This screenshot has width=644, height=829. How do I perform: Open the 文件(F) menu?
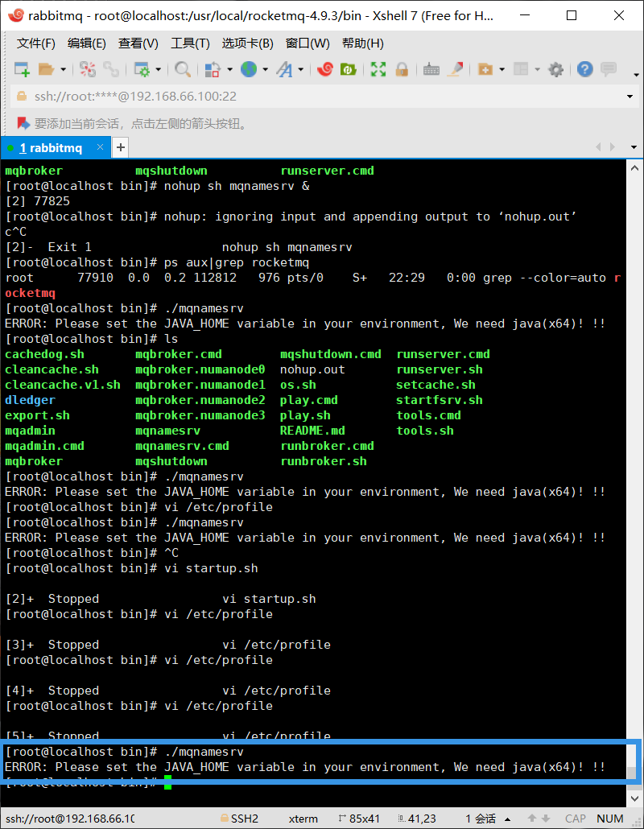tap(36, 43)
